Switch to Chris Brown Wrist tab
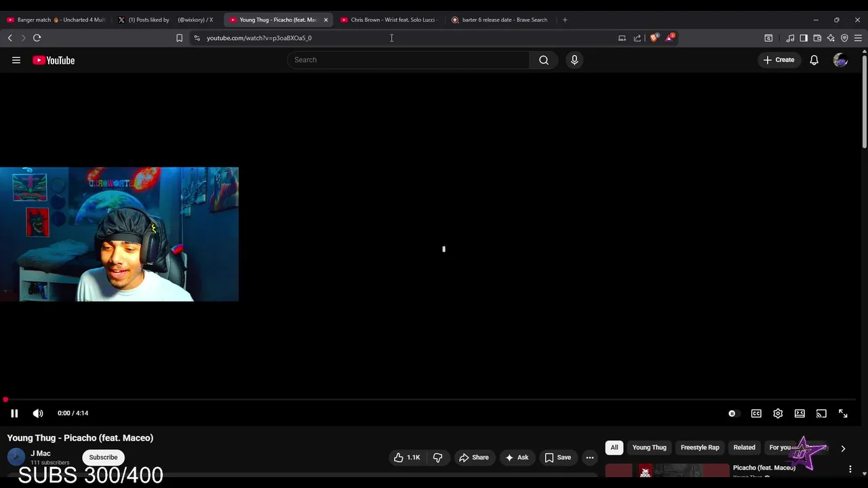Image resolution: width=868 pixels, height=488 pixels. [390, 20]
